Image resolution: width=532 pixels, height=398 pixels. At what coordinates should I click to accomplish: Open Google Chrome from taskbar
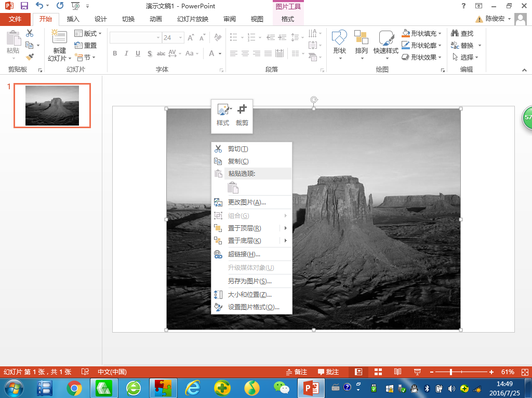click(x=74, y=389)
